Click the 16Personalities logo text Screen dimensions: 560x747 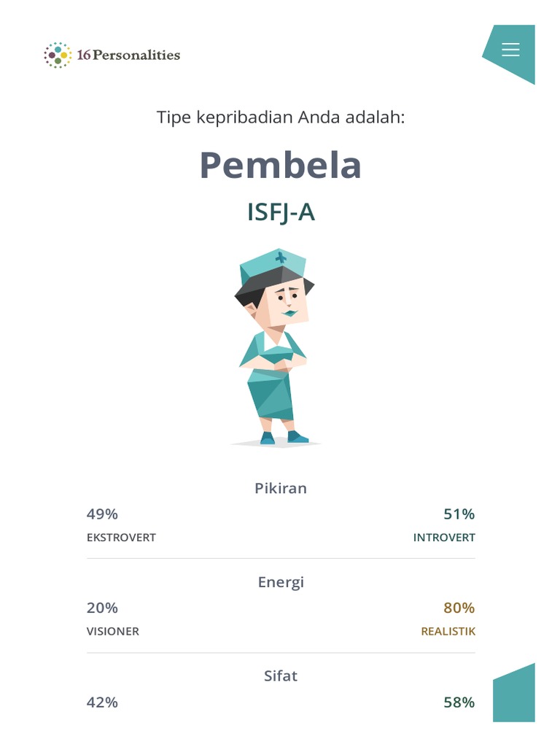pyautogui.click(x=128, y=55)
